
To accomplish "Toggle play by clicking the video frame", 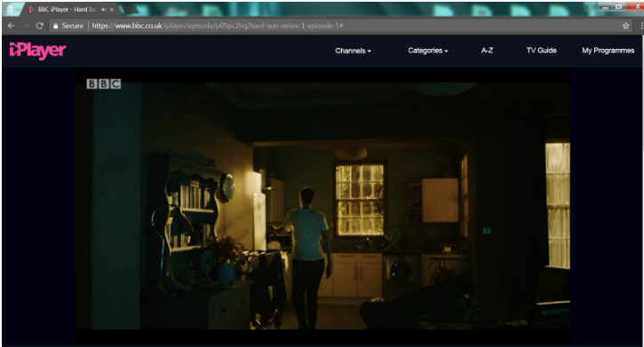I will [322, 206].
